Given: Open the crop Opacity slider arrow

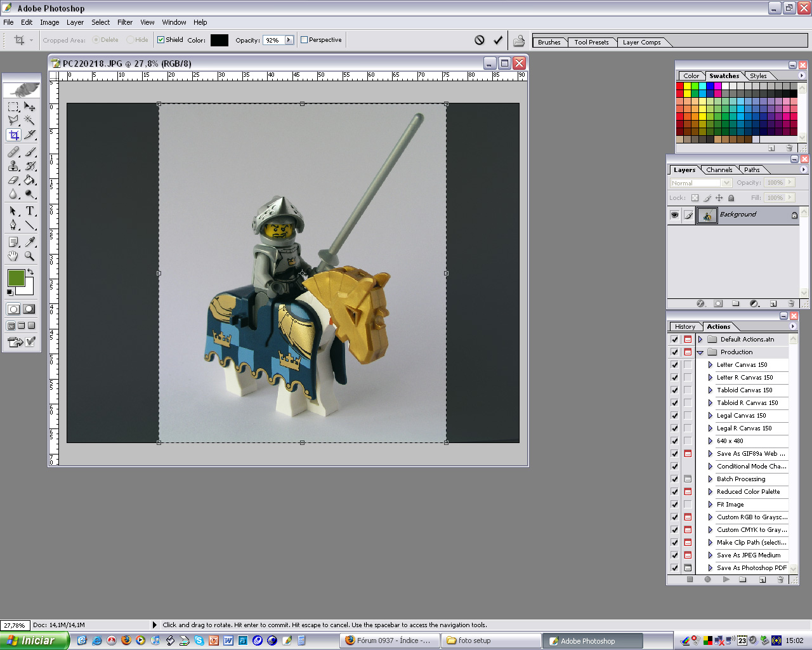Looking at the screenshot, I should pos(289,40).
